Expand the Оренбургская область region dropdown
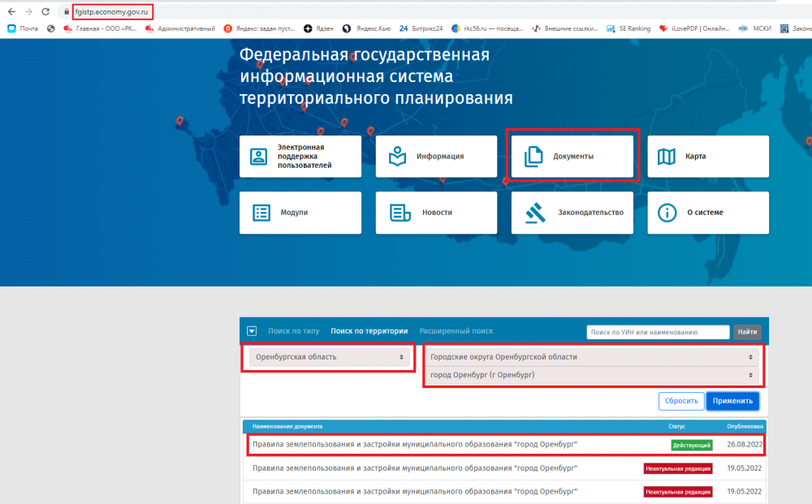The width and height of the screenshot is (812, 504). click(329, 357)
